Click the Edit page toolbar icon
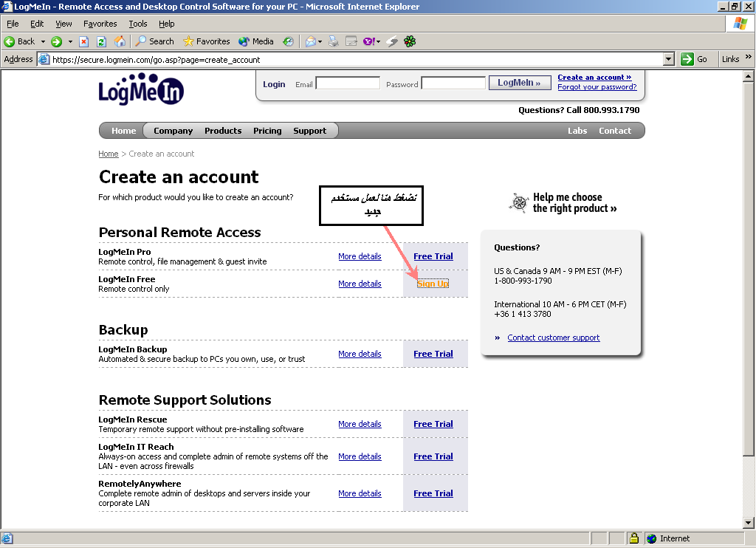The width and height of the screenshot is (756, 548). [351, 41]
